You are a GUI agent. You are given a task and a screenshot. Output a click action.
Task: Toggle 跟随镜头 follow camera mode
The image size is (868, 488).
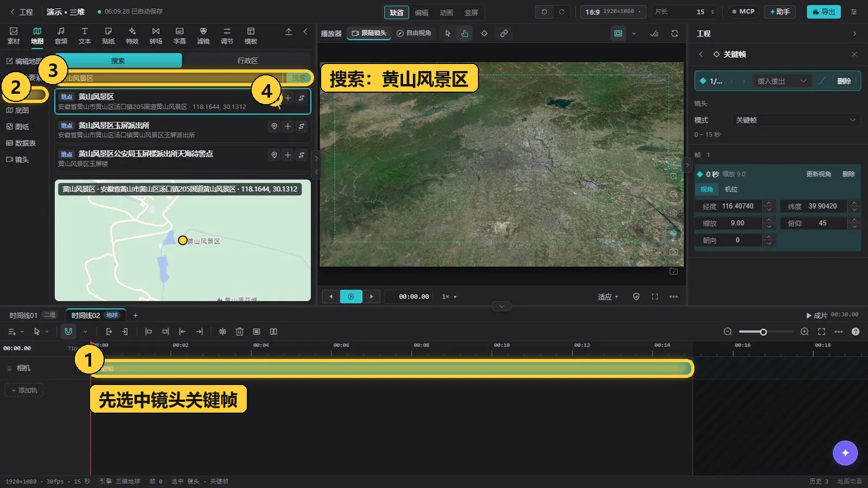(369, 33)
